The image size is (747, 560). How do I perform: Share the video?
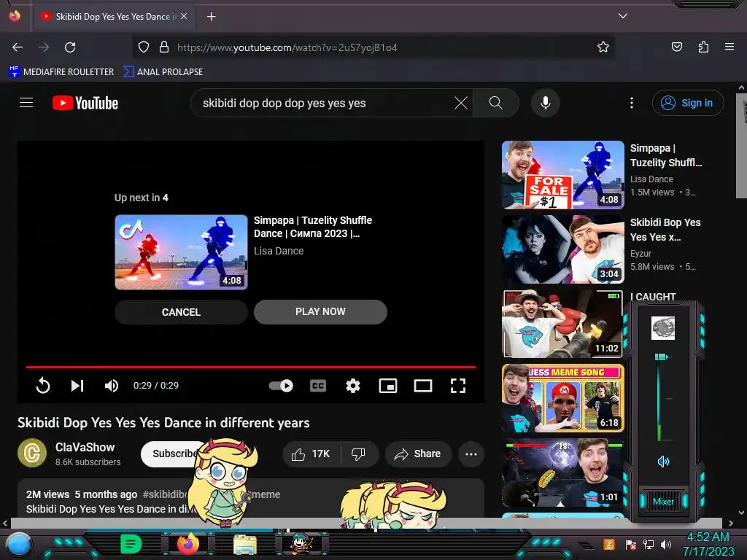[417, 454]
